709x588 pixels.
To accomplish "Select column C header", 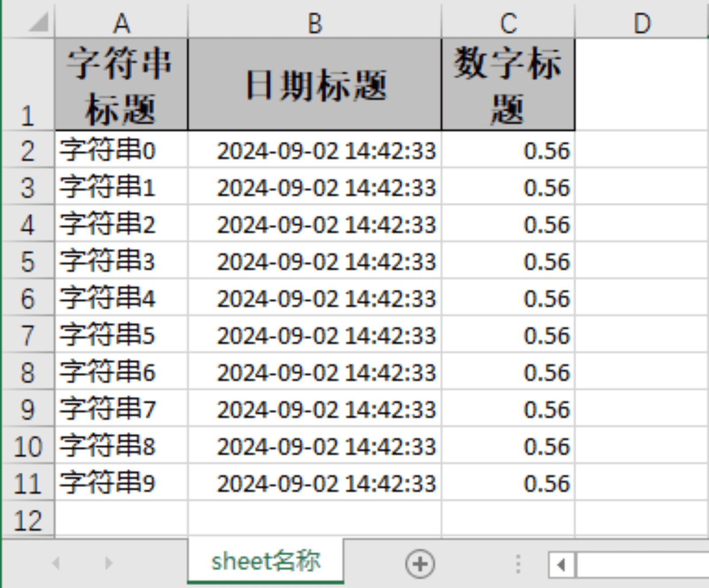I will (x=508, y=23).
